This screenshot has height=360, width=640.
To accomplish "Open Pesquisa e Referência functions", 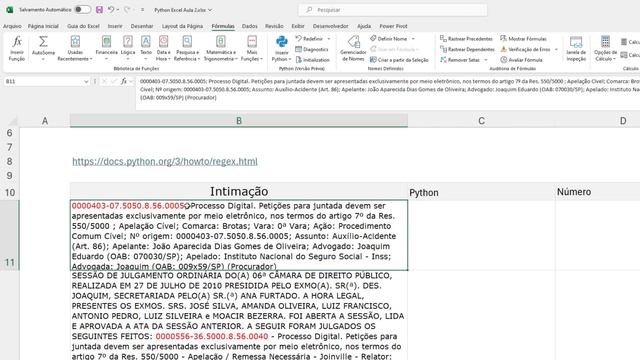I will 187,48.
